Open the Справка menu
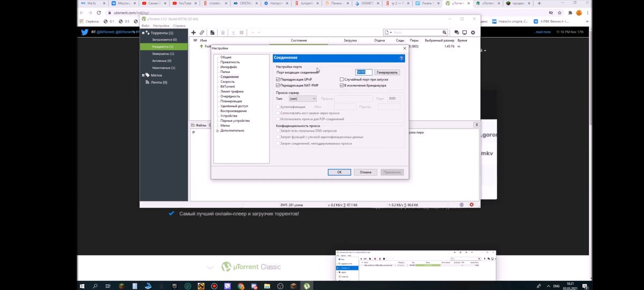The width and height of the screenshot is (644, 290). pos(179,25)
